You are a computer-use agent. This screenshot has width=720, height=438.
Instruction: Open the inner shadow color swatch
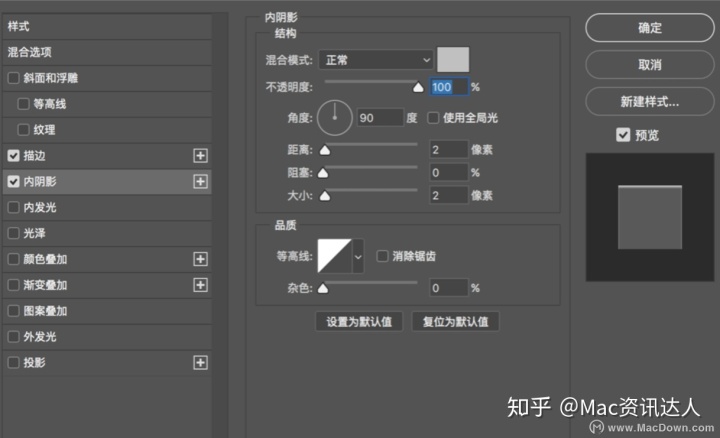453,59
